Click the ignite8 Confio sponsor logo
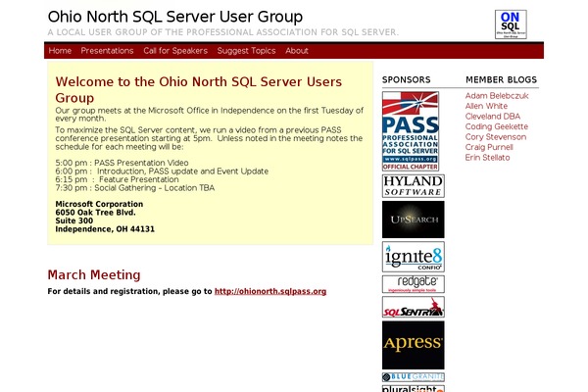 point(414,257)
